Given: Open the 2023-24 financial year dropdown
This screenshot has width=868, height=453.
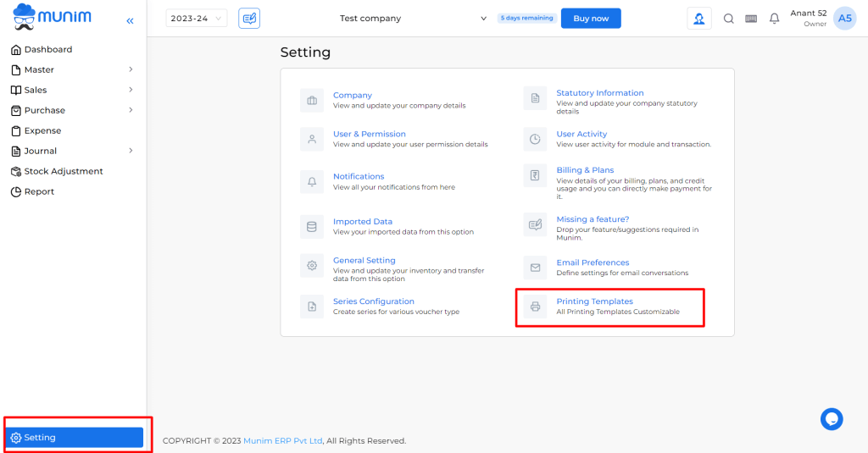Looking at the screenshot, I should (x=197, y=19).
